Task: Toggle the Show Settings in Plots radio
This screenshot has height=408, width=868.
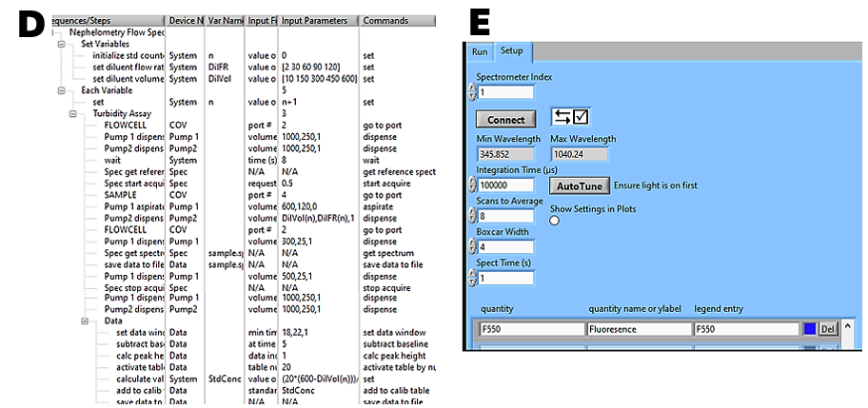Action: tap(555, 221)
